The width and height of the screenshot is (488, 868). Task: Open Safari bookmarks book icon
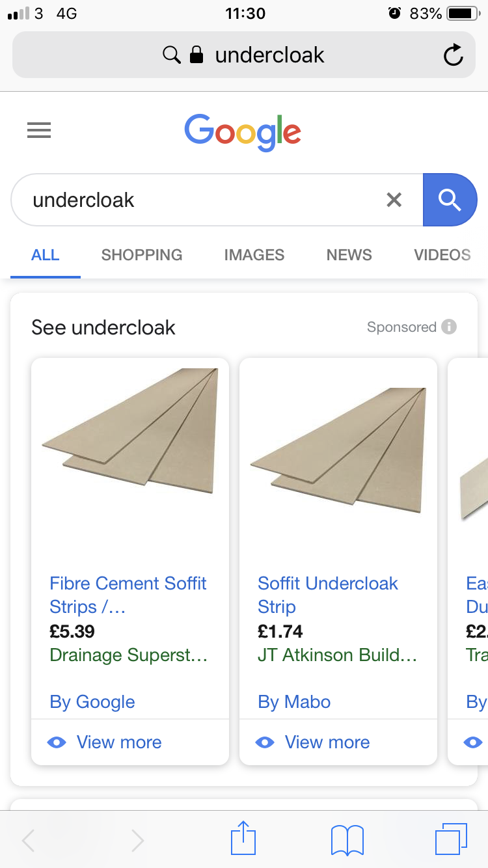(x=347, y=840)
